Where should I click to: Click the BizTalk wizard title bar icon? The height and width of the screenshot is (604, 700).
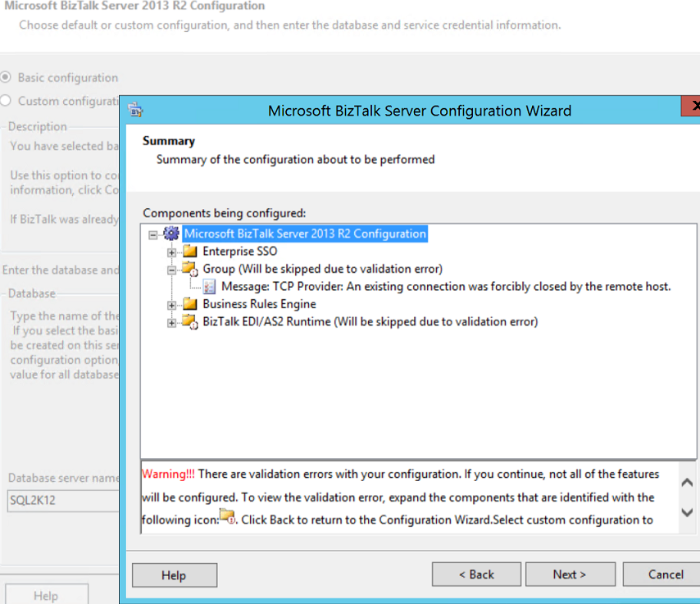pyautogui.click(x=135, y=110)
